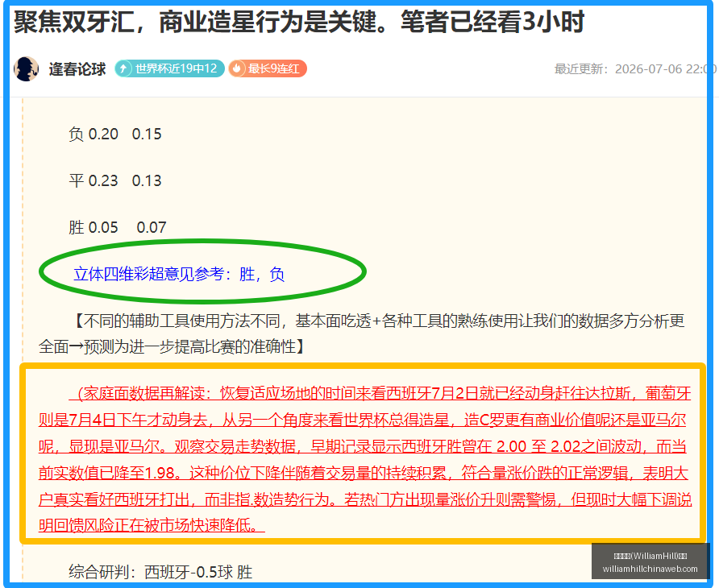The width and height of the screenshot is (719, 588).
Task: Click the up-arrow icon in the teal badge
Action: coord(123,68)
